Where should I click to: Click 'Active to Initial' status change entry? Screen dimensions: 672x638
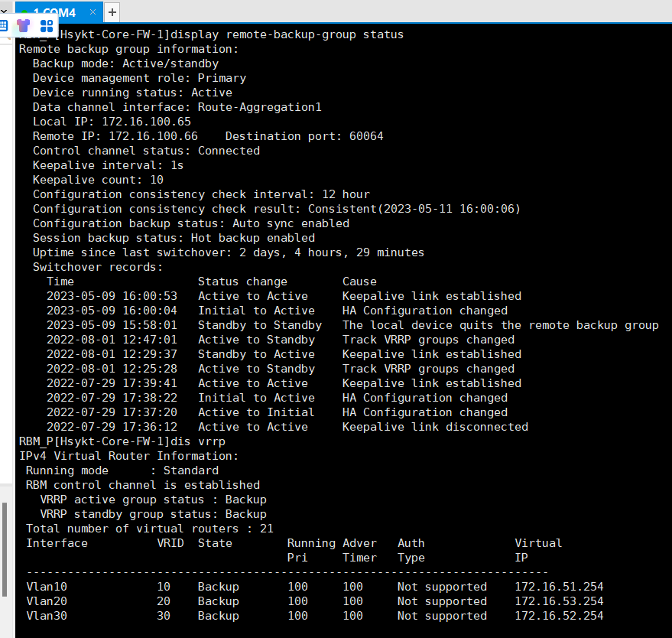(x=256, y=412)
